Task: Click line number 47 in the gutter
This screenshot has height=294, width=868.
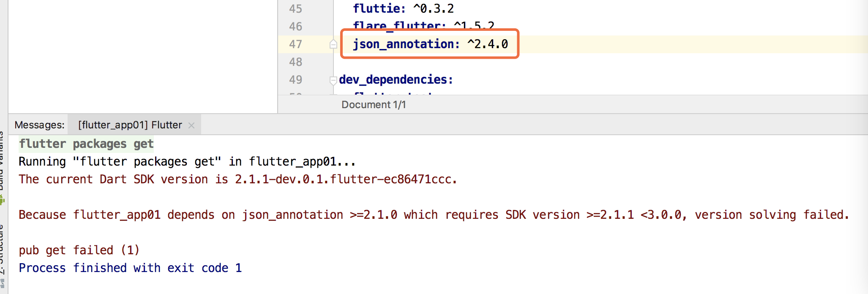Action: pyautogui.click(x=295, y=44)
